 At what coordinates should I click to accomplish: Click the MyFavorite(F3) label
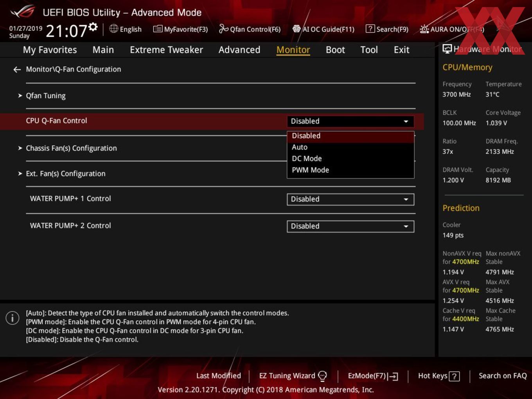point(186,29)
